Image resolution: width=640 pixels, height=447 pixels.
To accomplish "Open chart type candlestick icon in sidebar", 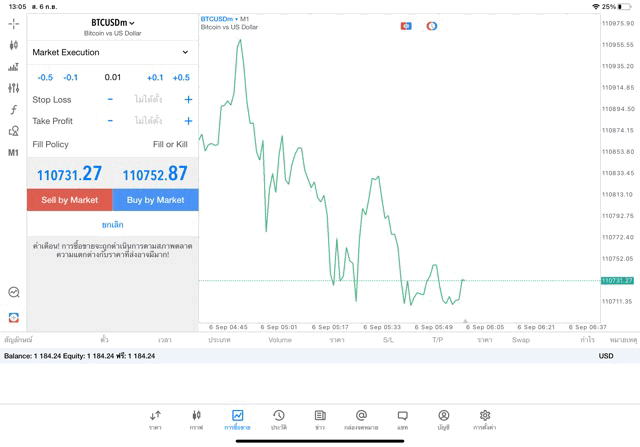I will click(13, 45).
